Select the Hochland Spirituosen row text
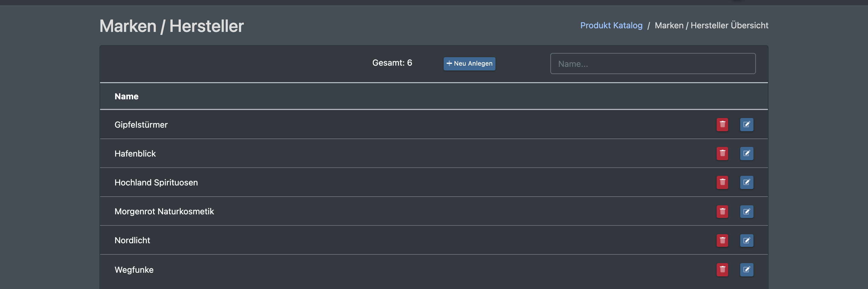The width and height of the screenshot is (868, 289). coord(156,183)
